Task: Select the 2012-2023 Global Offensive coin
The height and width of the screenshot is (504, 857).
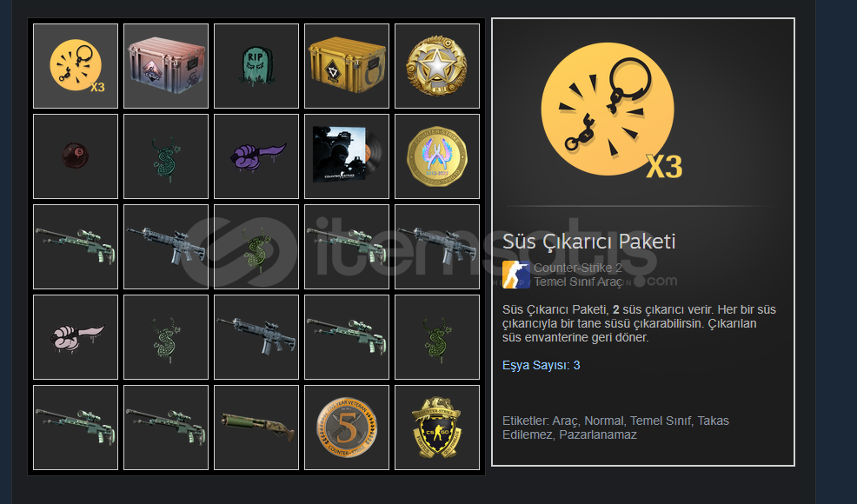Action: 437,156
